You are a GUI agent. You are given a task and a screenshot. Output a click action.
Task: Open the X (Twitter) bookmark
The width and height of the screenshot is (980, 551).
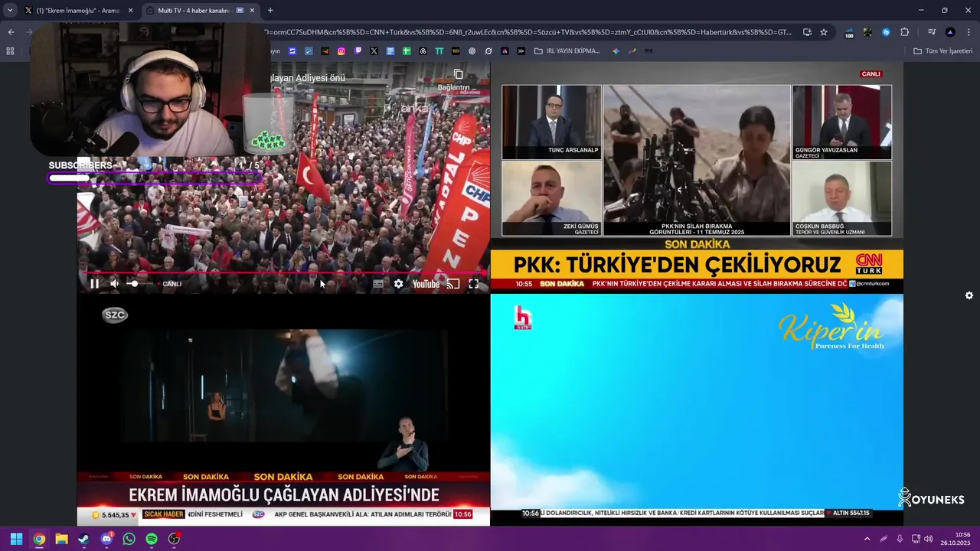[x=374, y=51]
